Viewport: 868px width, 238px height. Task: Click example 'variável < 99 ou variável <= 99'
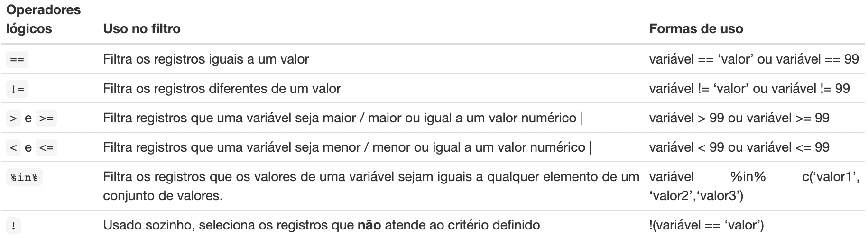click(739, 147)
